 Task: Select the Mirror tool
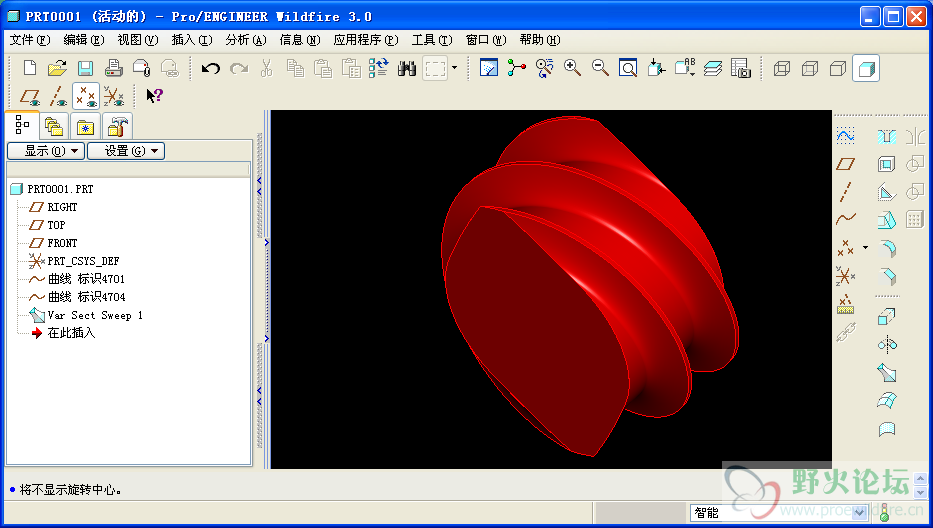click(915, 136)
